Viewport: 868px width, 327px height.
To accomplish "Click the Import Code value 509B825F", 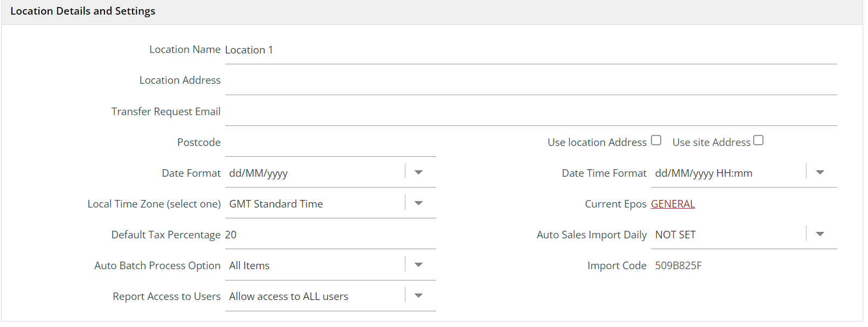I will click(x=678, y=265).
